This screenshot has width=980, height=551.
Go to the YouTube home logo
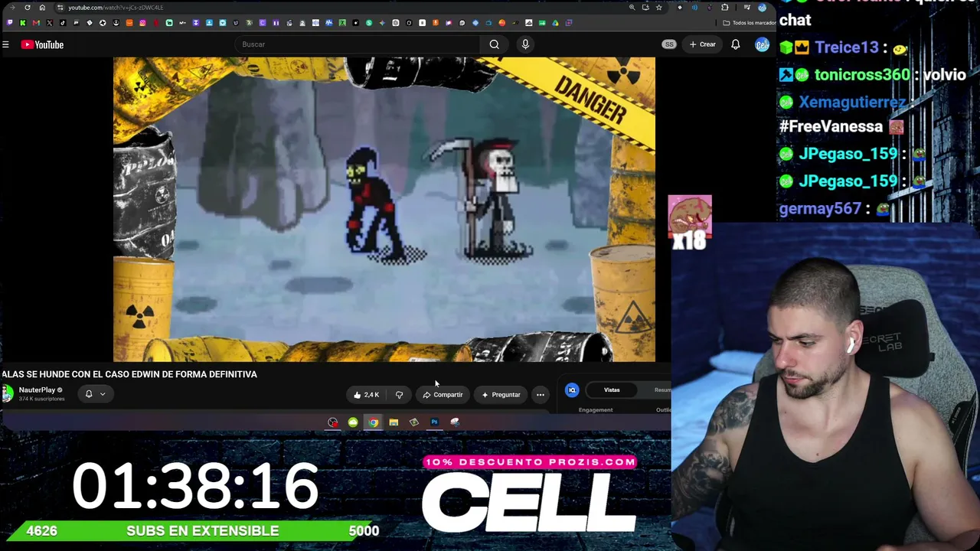tap(42, 44)
